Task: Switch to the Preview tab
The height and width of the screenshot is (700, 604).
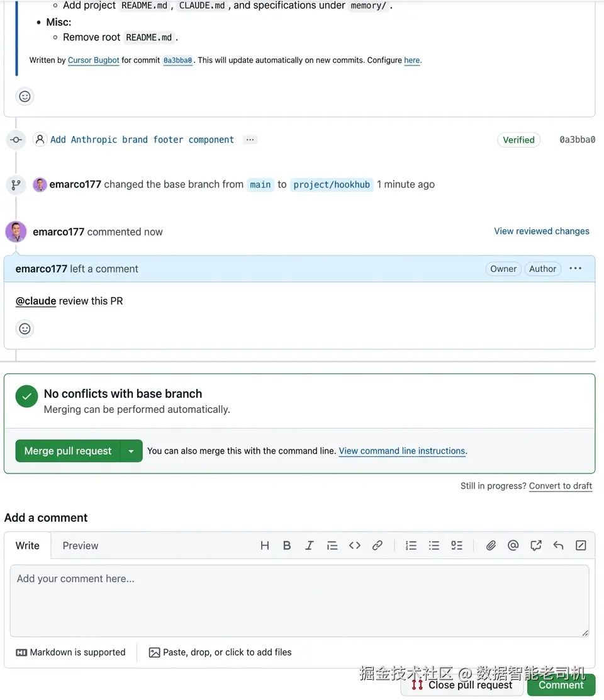Action: coord(81,546)
